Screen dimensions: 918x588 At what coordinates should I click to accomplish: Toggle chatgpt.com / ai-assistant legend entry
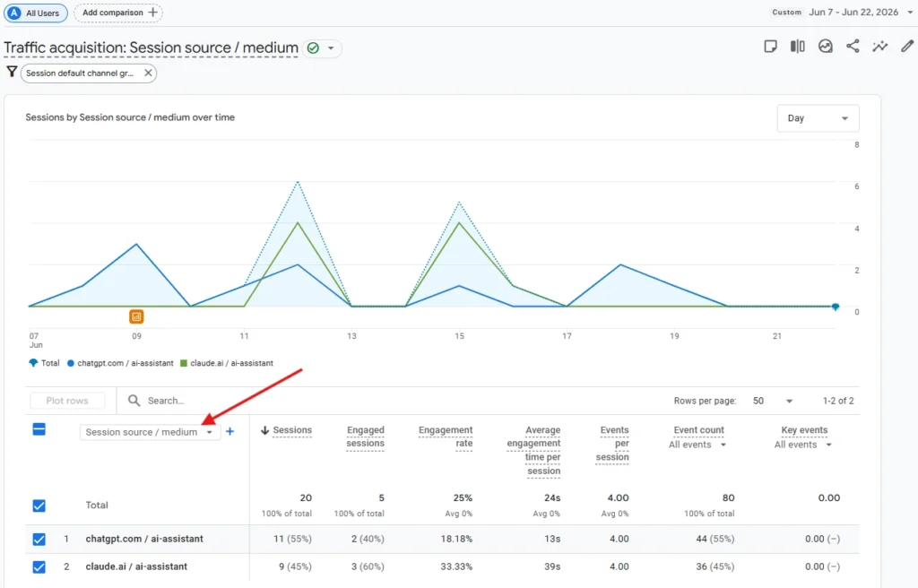(x=120, y=363)
